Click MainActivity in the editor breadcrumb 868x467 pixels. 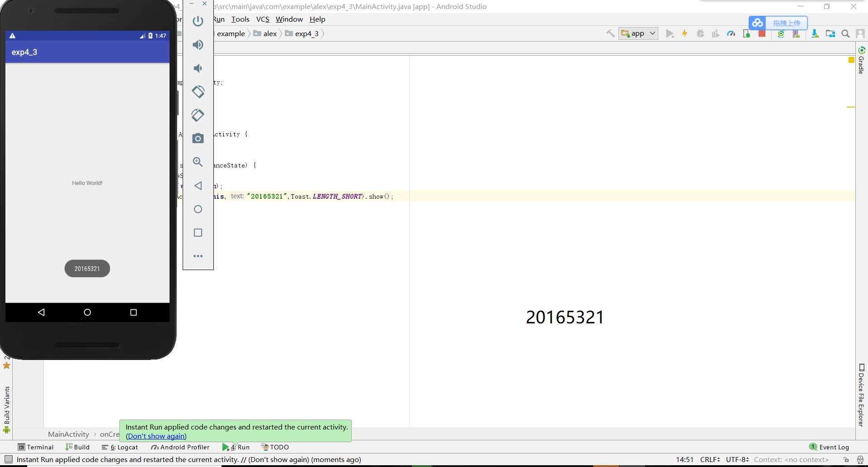[68, 434]
